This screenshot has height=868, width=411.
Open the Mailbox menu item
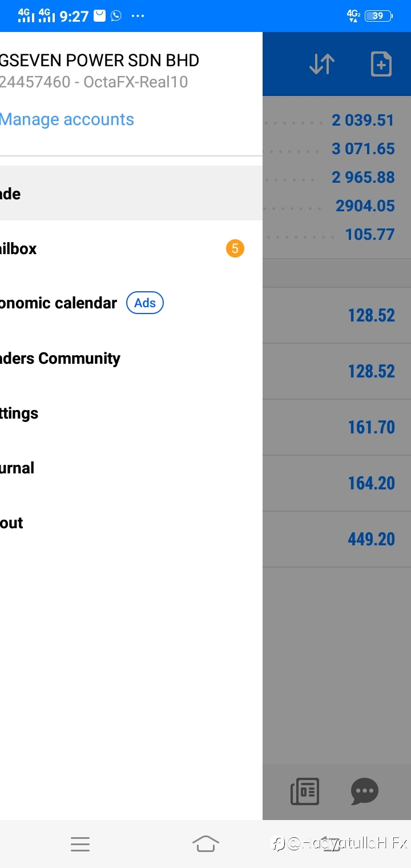(x=131, y=248)
